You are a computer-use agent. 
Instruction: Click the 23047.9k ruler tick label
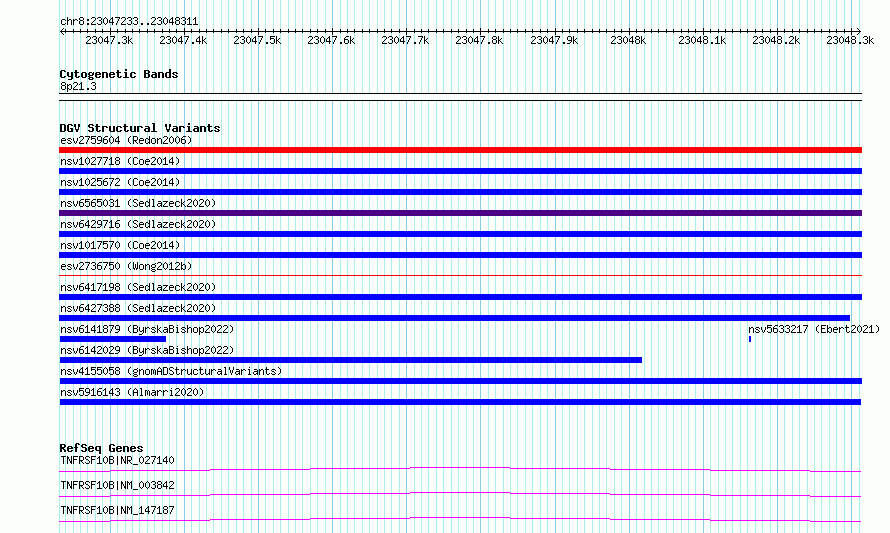554,40
